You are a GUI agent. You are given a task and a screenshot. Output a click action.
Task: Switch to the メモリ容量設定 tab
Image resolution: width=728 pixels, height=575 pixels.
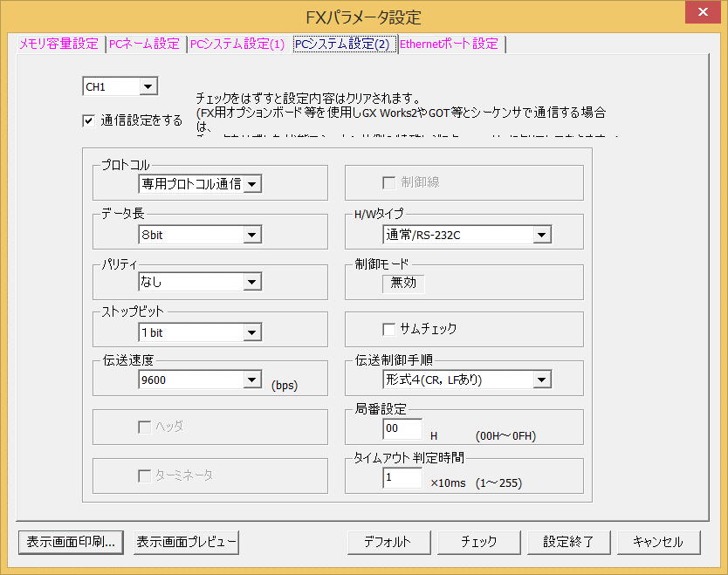tap(59, 44)
